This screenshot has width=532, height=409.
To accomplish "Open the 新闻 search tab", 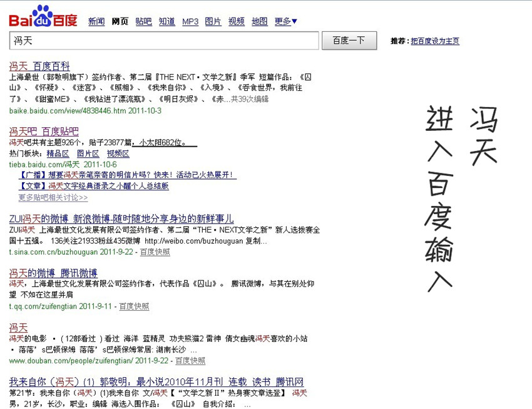I will point(96,22).
